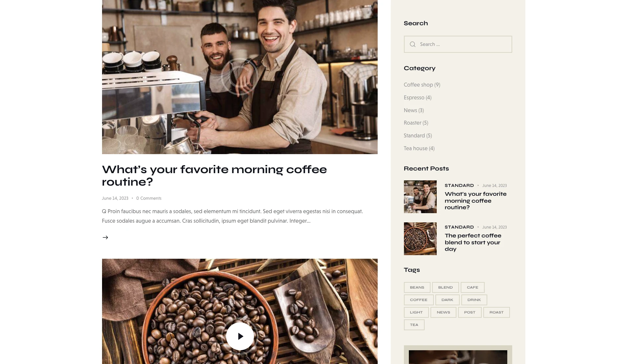The height and width of the screenshot is (364, 630).
Task: Choose the ROAST tag
Action: [496, 312]
